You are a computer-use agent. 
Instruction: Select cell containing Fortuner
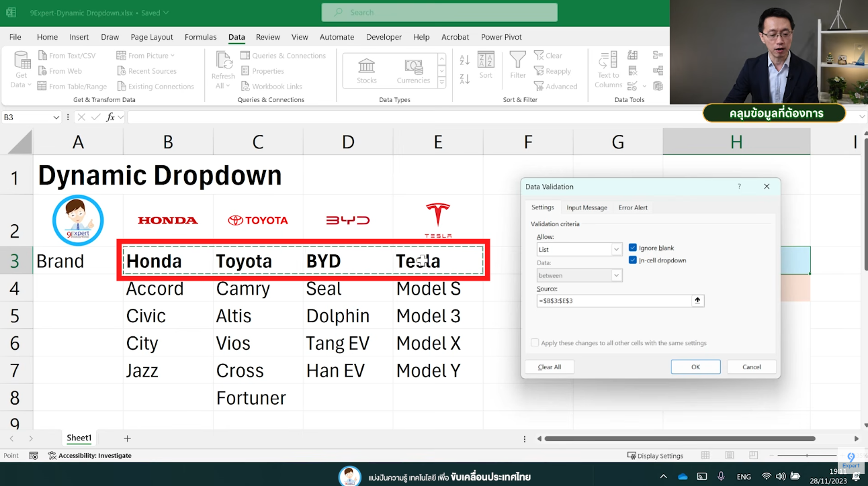258,398
